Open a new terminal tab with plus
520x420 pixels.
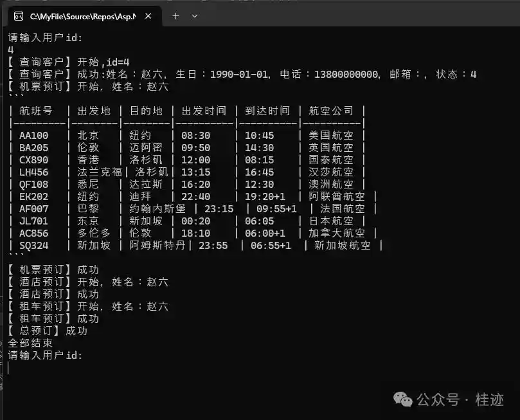(175, 15)
